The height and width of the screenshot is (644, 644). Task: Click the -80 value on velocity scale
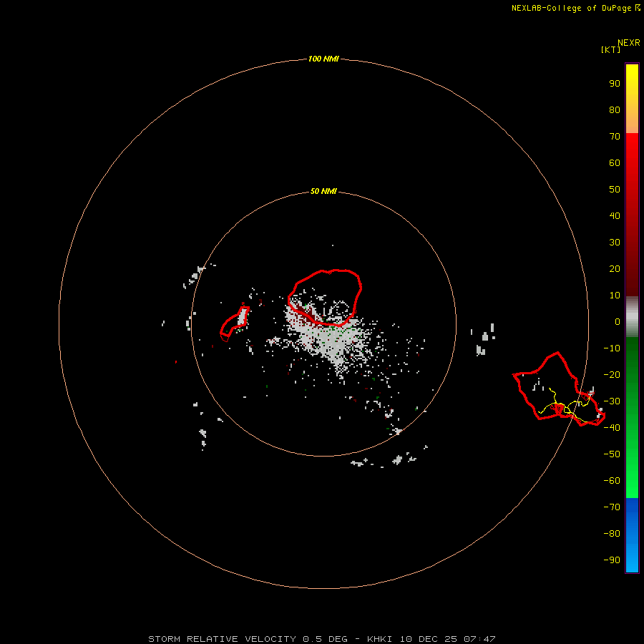point(612,534)
